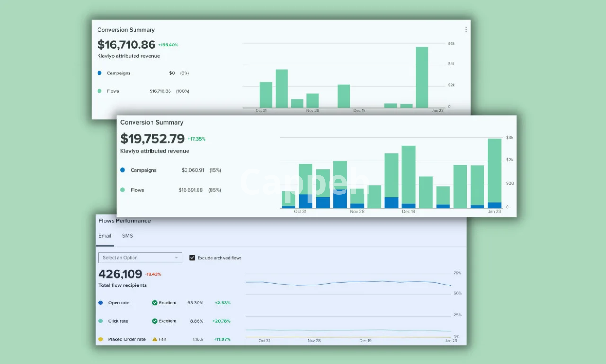606x364 pixels.
Task: Click the blue Campaigns legend dot in $19,752.79 card
Action: point(123,170)
